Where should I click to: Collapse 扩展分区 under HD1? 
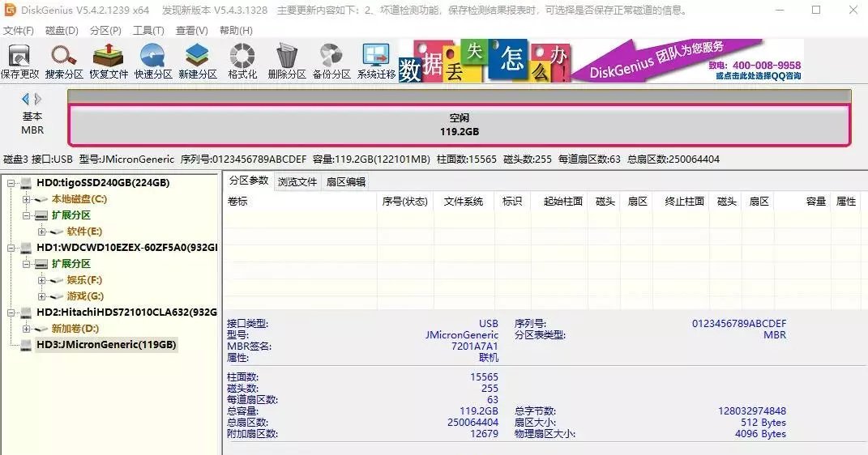point(26,264)
